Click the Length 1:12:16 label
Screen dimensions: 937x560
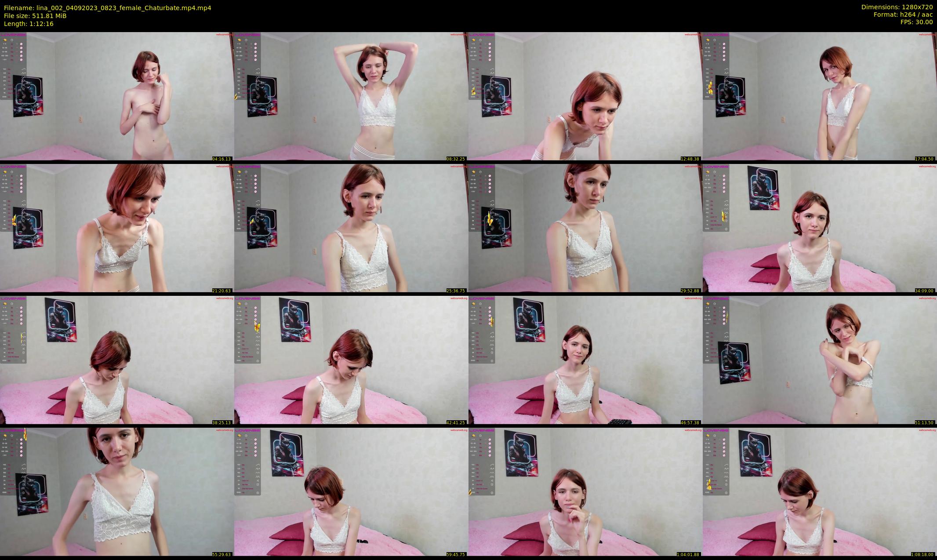tap(29, 24)
